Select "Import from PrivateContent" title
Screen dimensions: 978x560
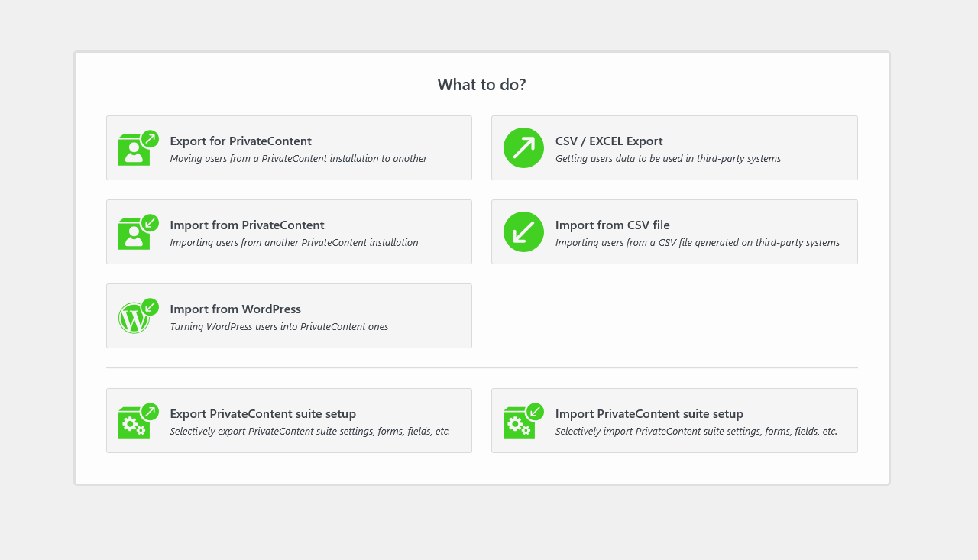[247, 225]
